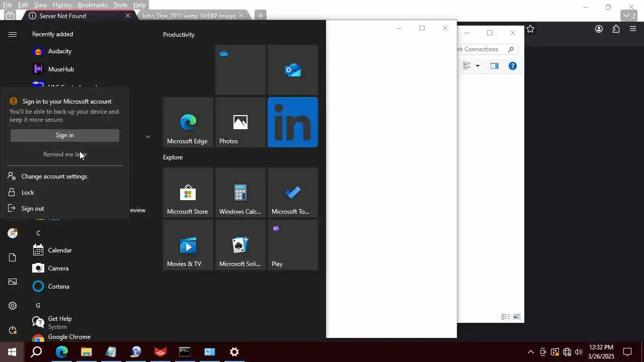Image resolution: width=644 pixels, height=362 pixels.
Task: Open File Explorer from the taskbar
Action: pos(86,352)
